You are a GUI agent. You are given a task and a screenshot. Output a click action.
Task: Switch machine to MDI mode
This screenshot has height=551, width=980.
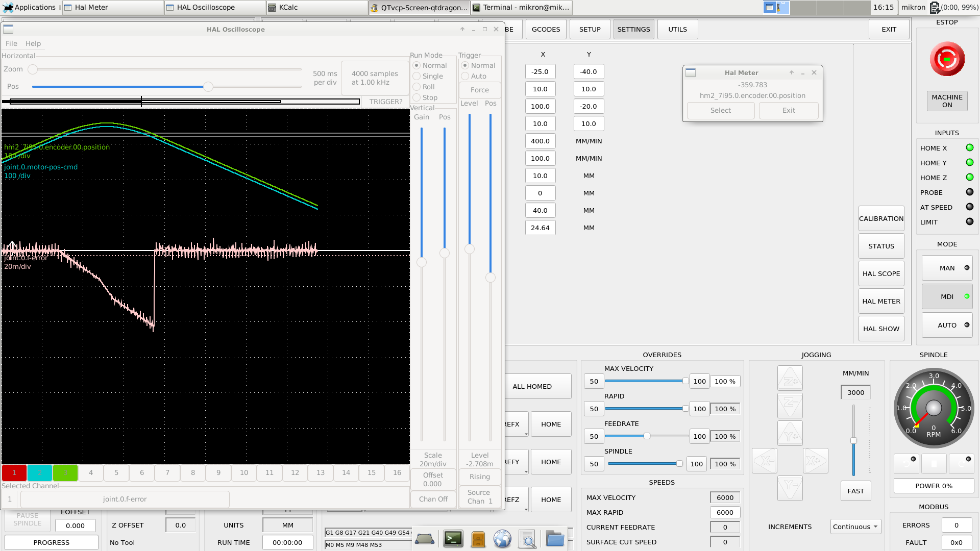tap(947, 296)
